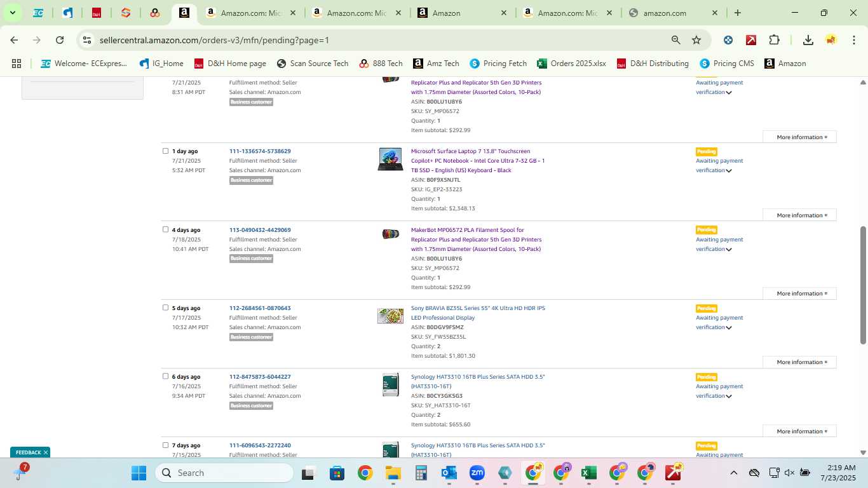The image size is (868, 488).
Task: Open order link 112-2684561-0870643
Action: (x=260, y=308)
